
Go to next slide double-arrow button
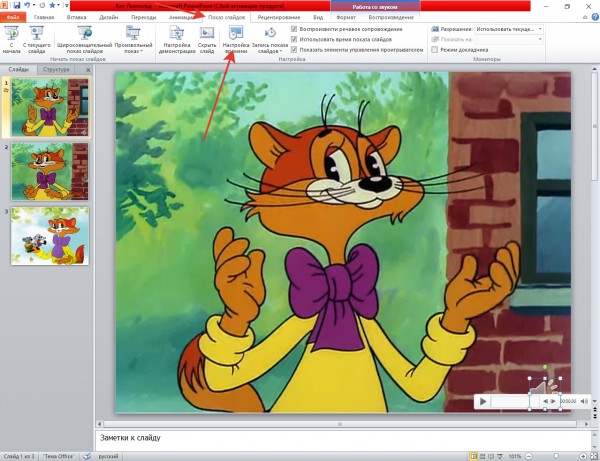coord(595,416)
